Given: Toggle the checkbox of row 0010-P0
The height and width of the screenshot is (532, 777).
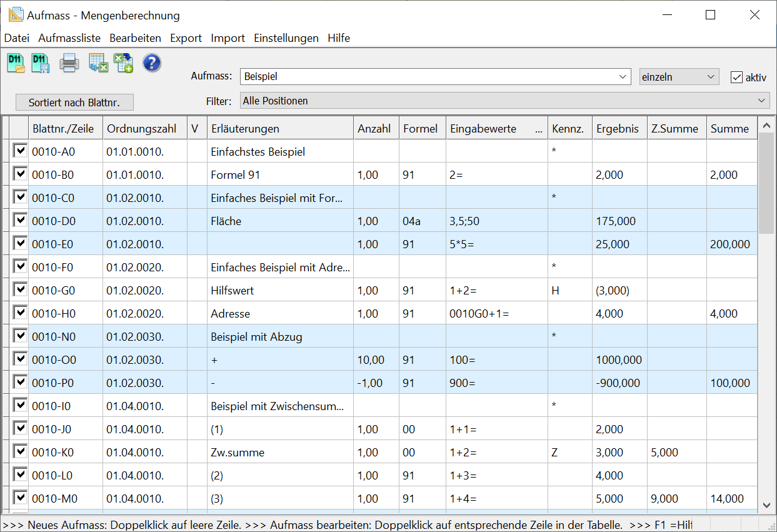Looking at the screenshot, I should click(x=20, y=382).
